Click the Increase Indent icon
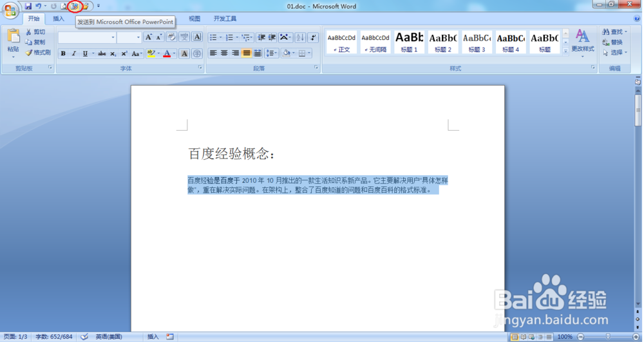 pyautogui.click(x=272, y=37)
